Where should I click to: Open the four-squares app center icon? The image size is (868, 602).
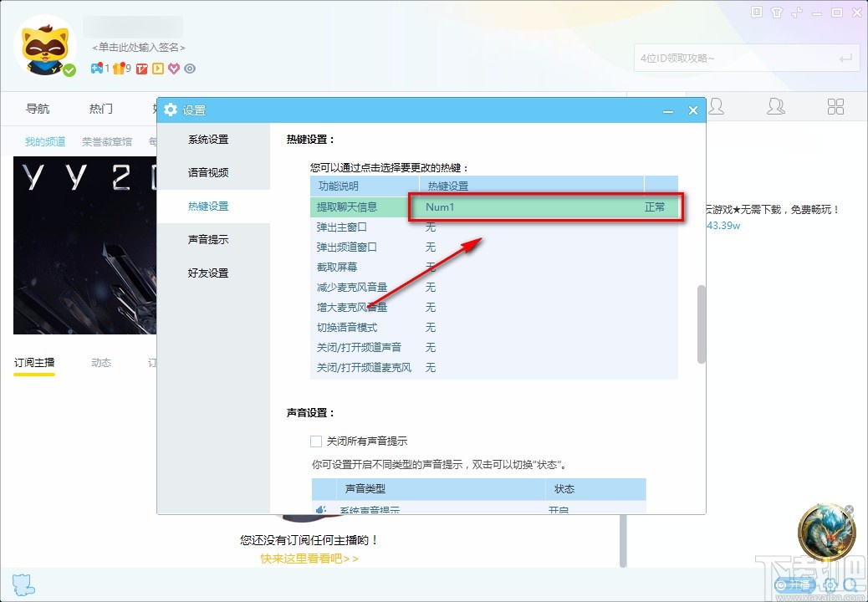coord(835,106)
